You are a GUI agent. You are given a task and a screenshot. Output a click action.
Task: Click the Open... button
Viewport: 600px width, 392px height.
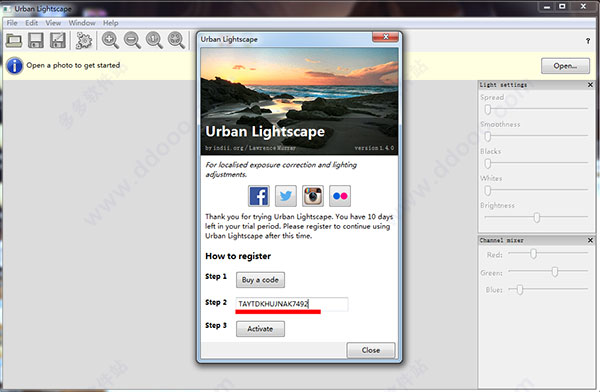(565, 66)
